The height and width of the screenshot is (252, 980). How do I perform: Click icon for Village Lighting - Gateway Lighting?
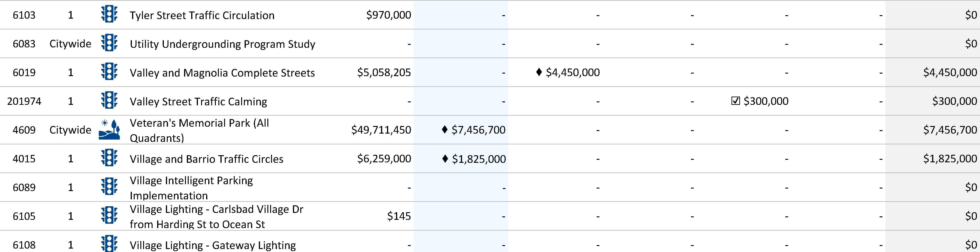point(109,244)
